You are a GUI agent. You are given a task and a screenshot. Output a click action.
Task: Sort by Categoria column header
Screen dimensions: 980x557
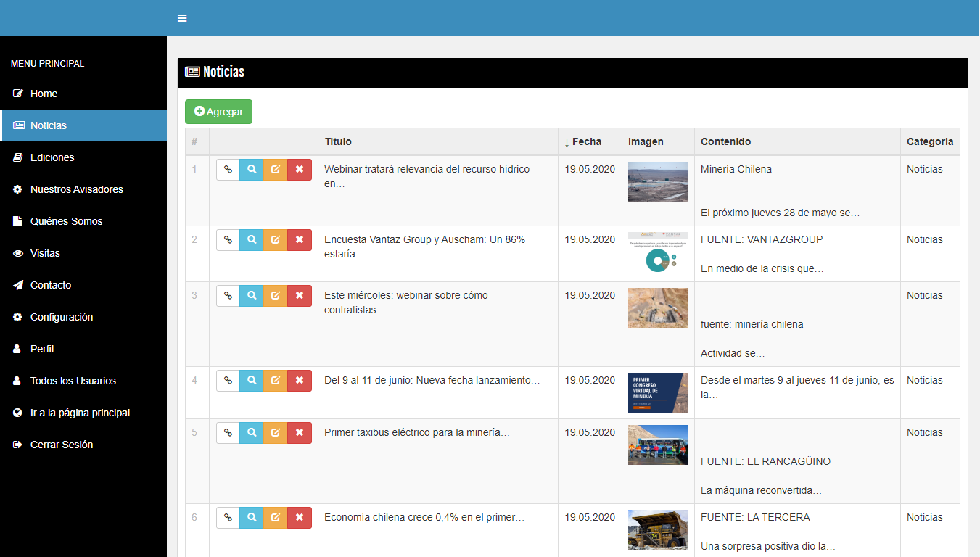coord(929,142)
